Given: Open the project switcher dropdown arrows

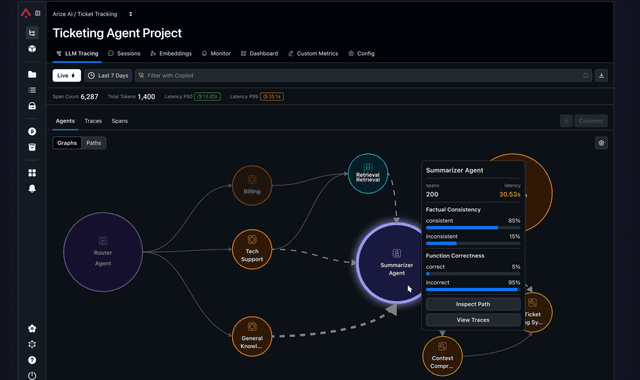Looking at the screenshot, I should click(x=131, y=14).
